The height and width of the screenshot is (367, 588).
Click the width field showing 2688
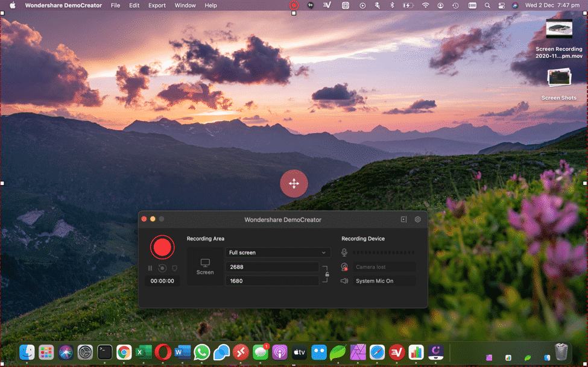(272, 267)
